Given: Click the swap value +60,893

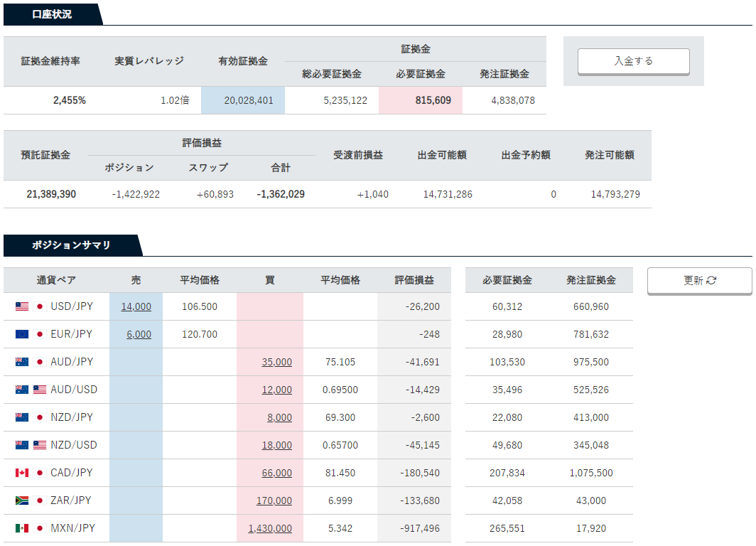Looking at the screenshot, I should [215, 194].
